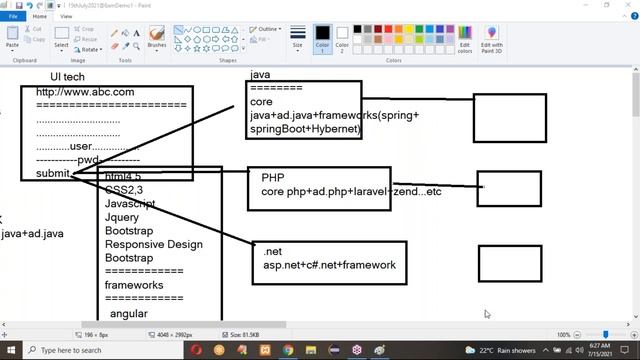The image size is (640, 360).
Task: Open the shape Outline dropdown
Action: point(265,29)
